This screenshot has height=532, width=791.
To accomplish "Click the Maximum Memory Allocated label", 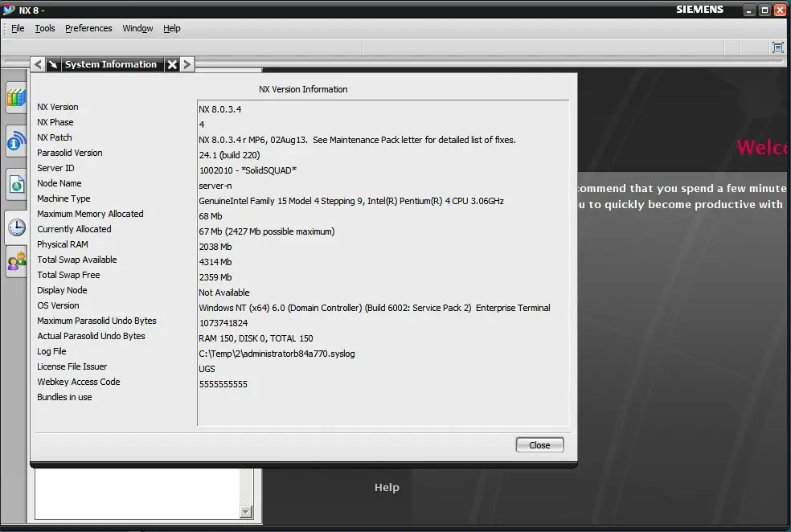I will (x=90, y=214).
